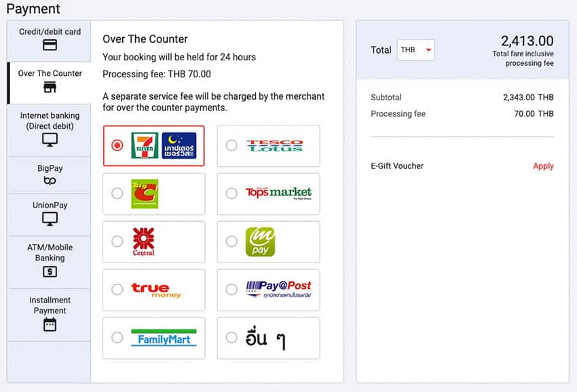
Task: Click the BigPay bp logo icon
Action: [x=50, y=180]
